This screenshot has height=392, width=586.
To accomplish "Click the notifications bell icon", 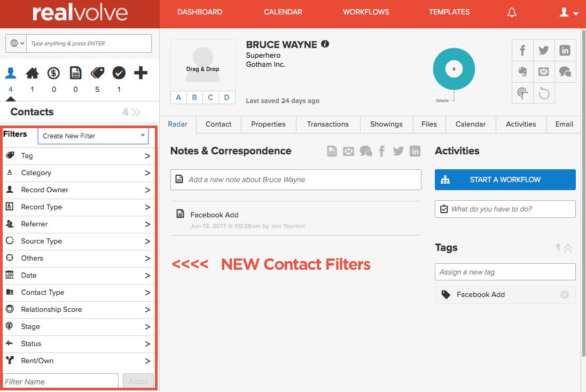I will (x=512, y=12).
